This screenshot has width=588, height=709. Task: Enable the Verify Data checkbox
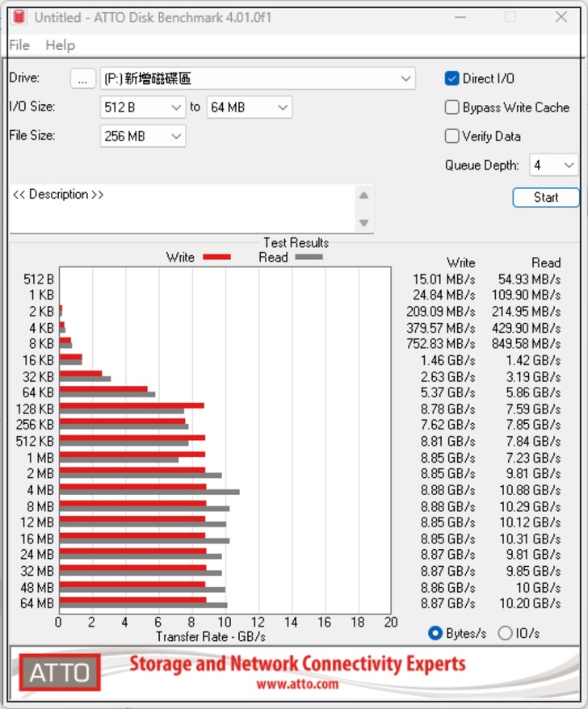click(x=451, y=136)
